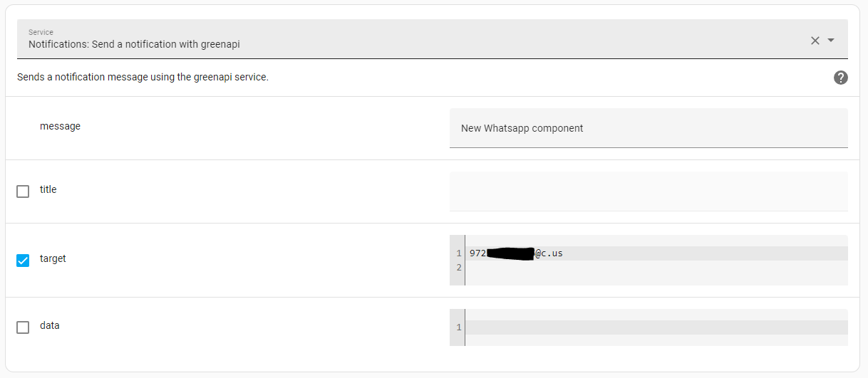Select the data label text
This screenshot has height=378, width=868.
point(50,325)
